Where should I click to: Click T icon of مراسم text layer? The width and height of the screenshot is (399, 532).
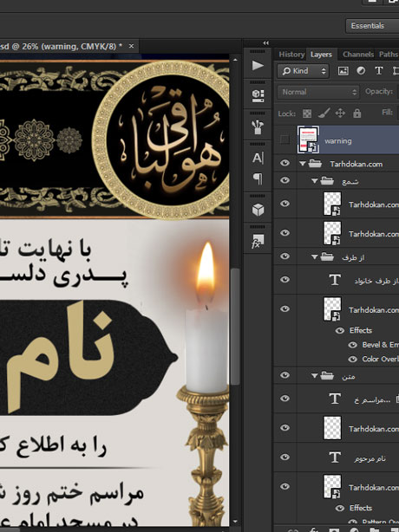tap(335, 399)
